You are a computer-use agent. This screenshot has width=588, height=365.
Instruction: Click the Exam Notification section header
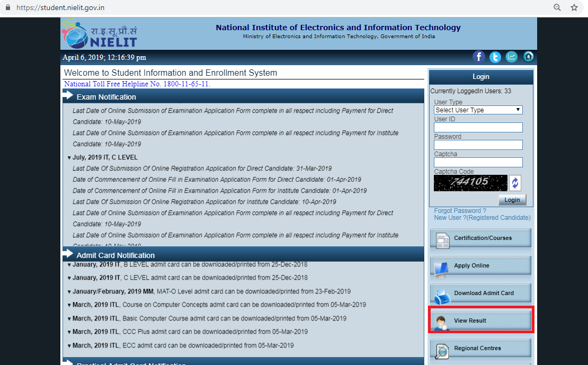point(243,96)
